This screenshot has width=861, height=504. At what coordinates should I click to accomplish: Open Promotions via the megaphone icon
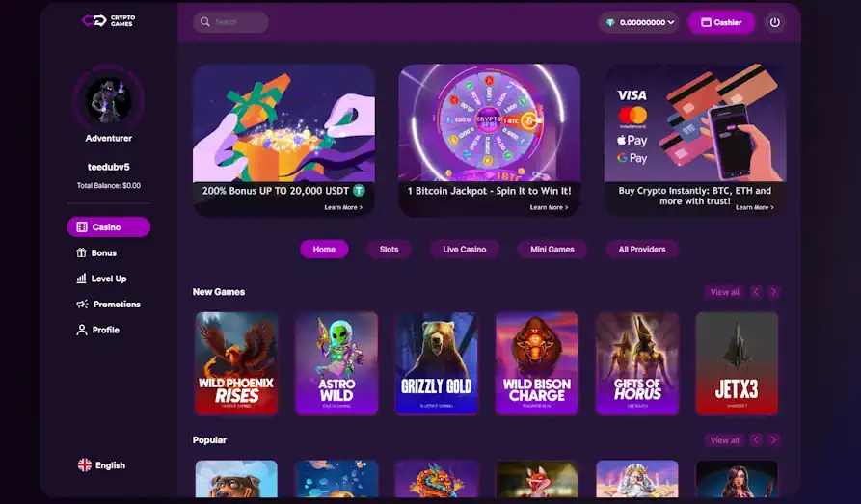click(x=82, y=305)
